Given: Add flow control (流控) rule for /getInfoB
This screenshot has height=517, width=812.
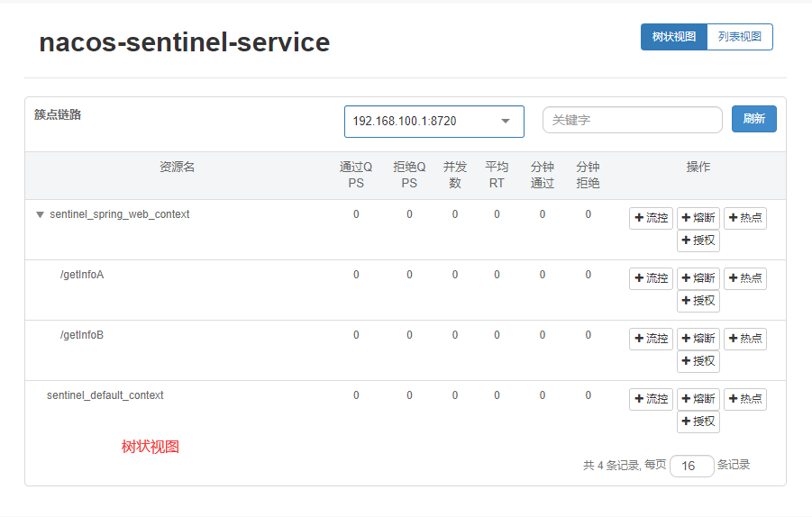Looking at the screenshot, I should pos(651,339).
